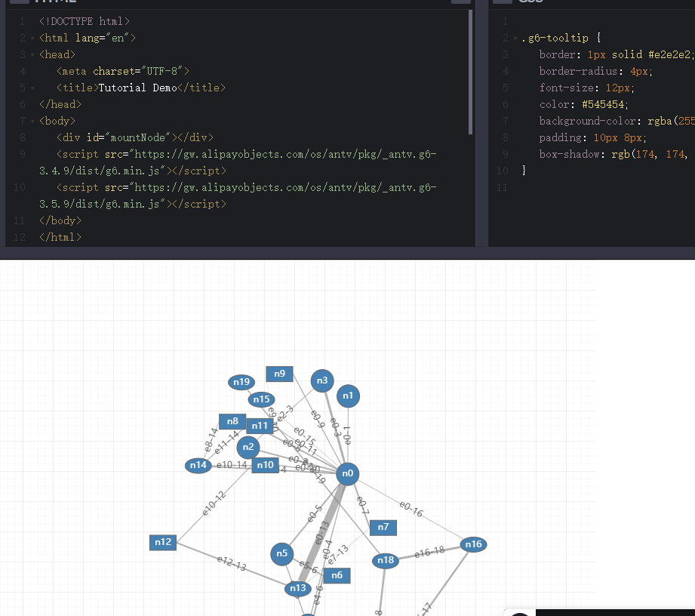
Task: Select ellipse node n14
Action: (198, 465)
